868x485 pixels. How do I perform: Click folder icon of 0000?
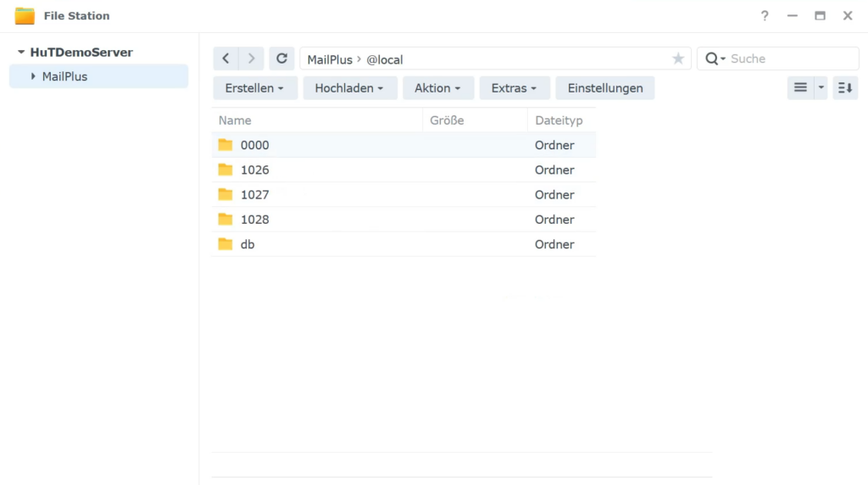[x=225, y=145]
